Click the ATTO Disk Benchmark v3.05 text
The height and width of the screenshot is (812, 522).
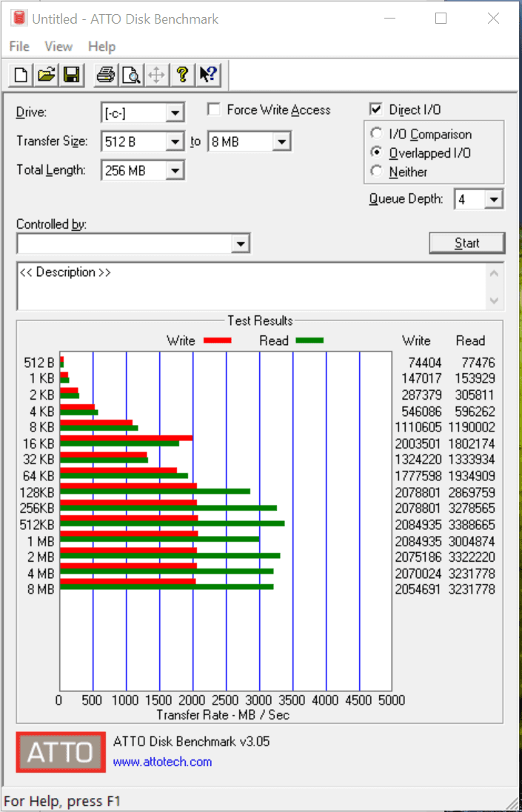coord(192,741)
